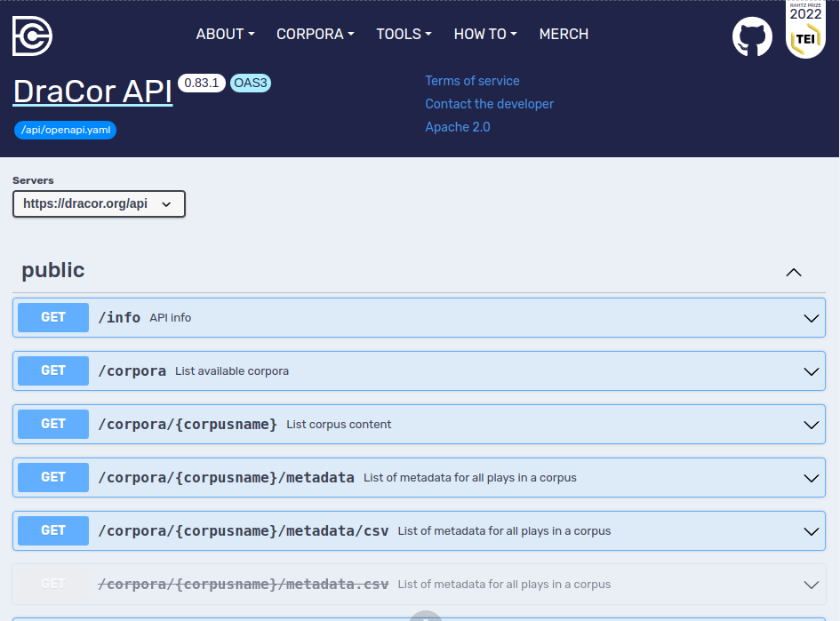Open the /api/openapi.yaml link

[x=66, y=130]
